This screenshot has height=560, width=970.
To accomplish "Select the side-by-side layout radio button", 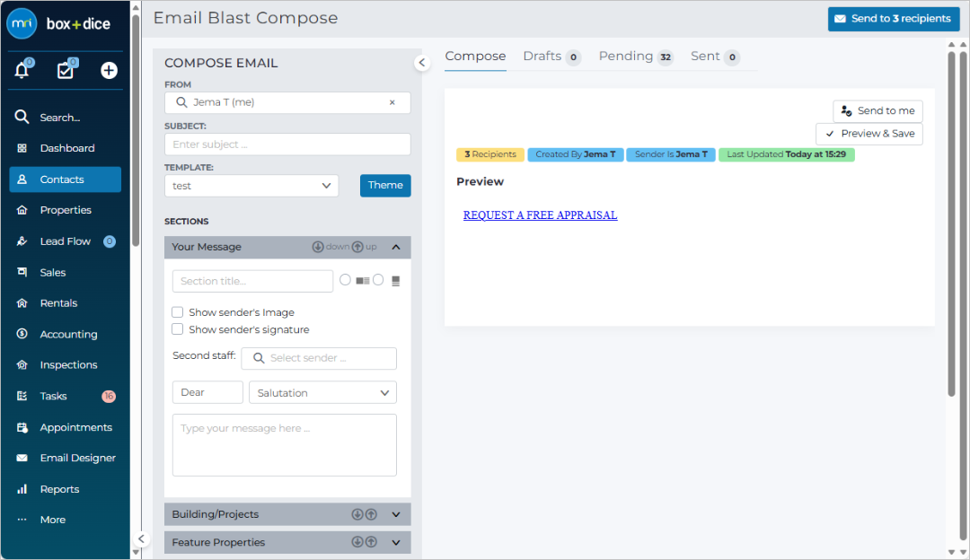I will [x=345, y=280].
